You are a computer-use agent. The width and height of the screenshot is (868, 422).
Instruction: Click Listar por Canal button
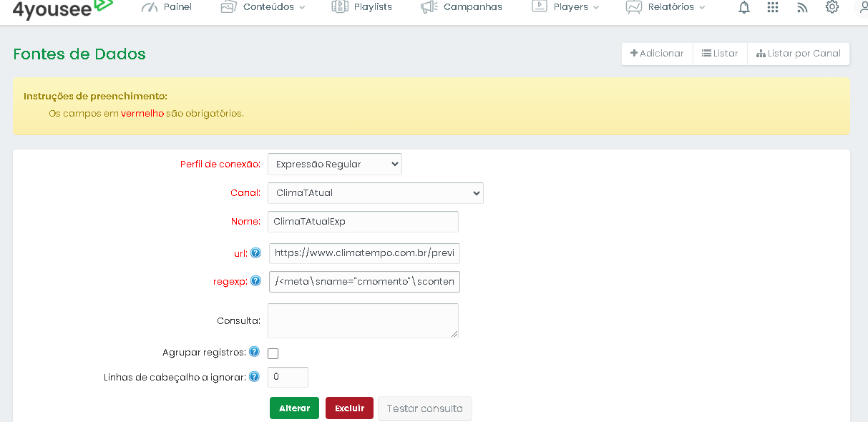[799, 54]
